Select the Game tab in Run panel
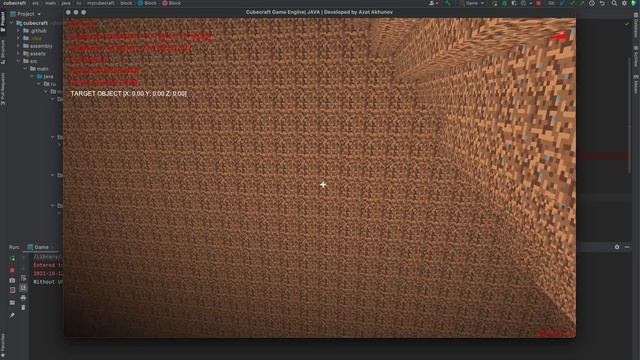 (38, 247)
